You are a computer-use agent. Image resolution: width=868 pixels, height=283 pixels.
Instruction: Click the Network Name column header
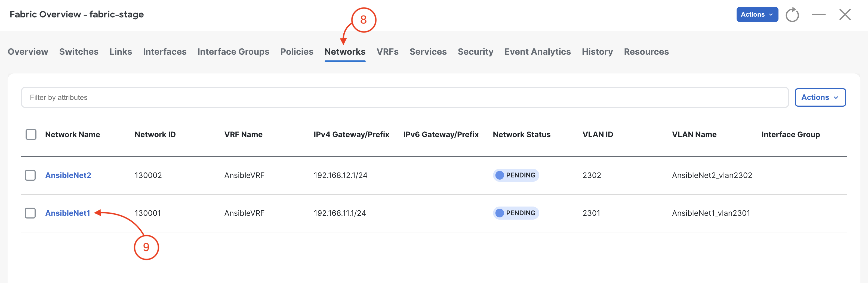(x=72, y=134)
